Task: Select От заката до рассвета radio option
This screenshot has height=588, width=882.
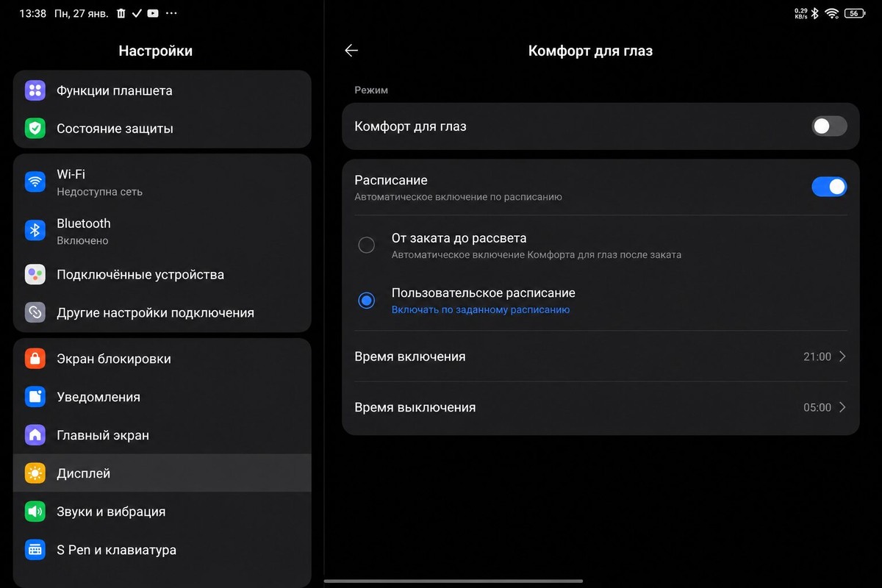Action: click(366, 245)
